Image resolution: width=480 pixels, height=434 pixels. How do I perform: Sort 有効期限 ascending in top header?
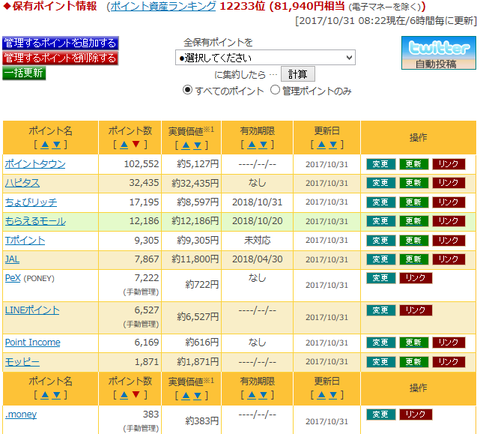pyautogui.click(x=252, y=145)
